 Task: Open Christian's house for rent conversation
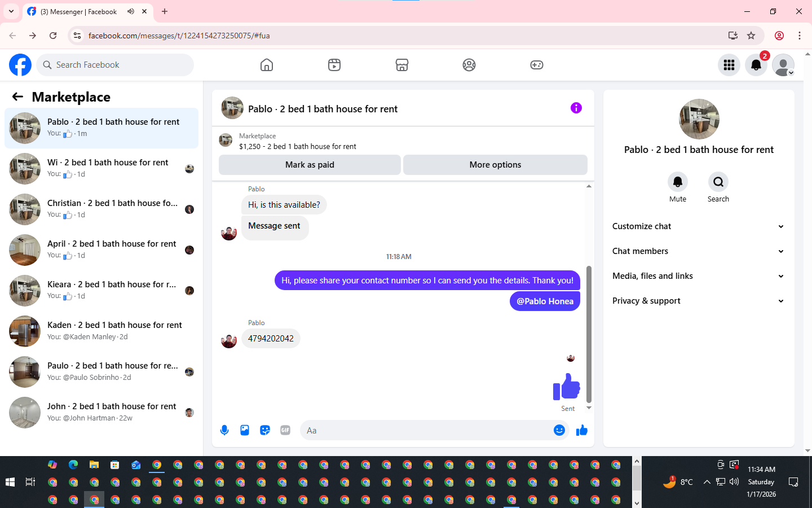coord(101,209)
